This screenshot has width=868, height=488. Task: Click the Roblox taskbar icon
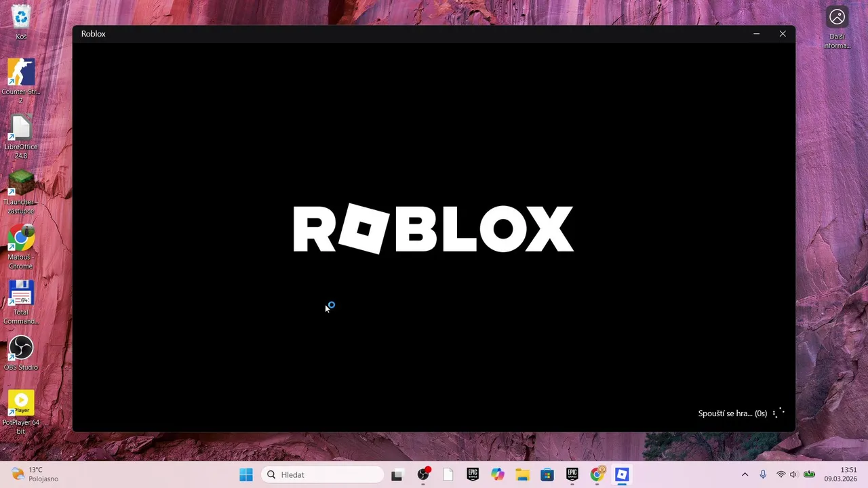(x=622, y=474)
